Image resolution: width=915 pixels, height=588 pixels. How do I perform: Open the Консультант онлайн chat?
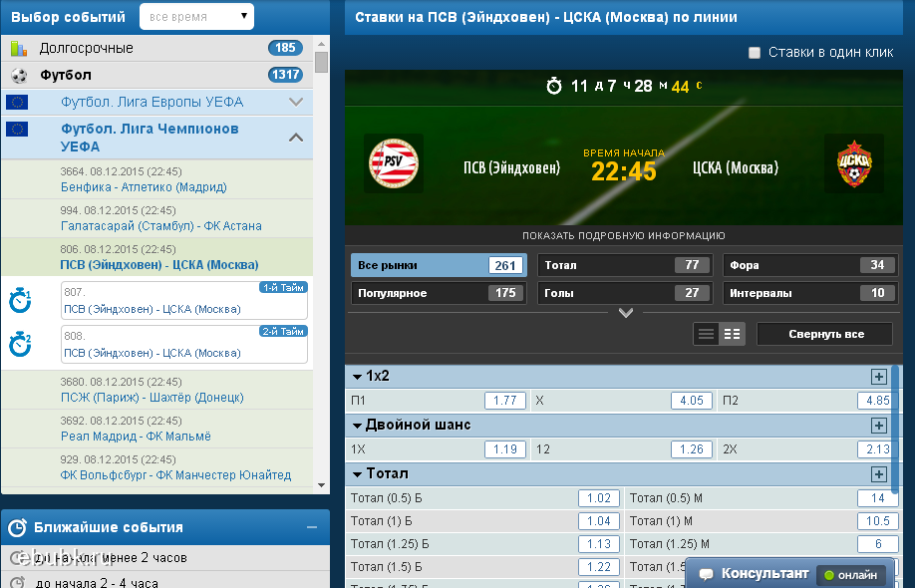pyautogui.click(x=789, y=574)
